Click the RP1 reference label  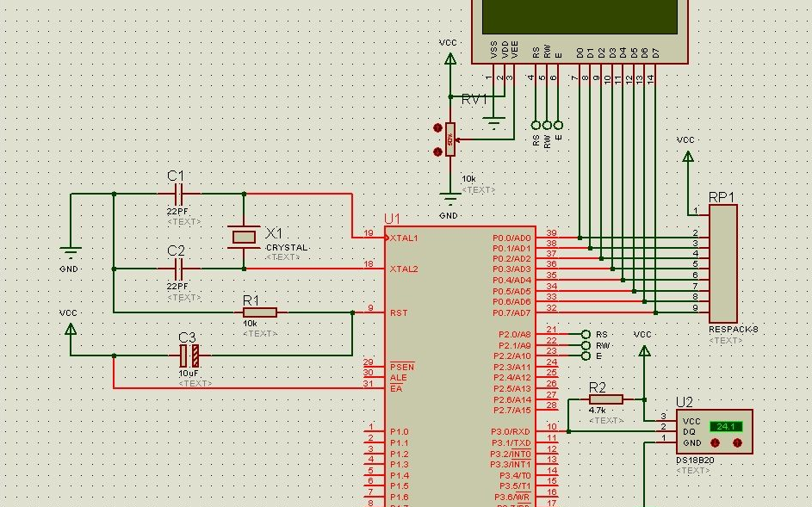pos(722,197)
